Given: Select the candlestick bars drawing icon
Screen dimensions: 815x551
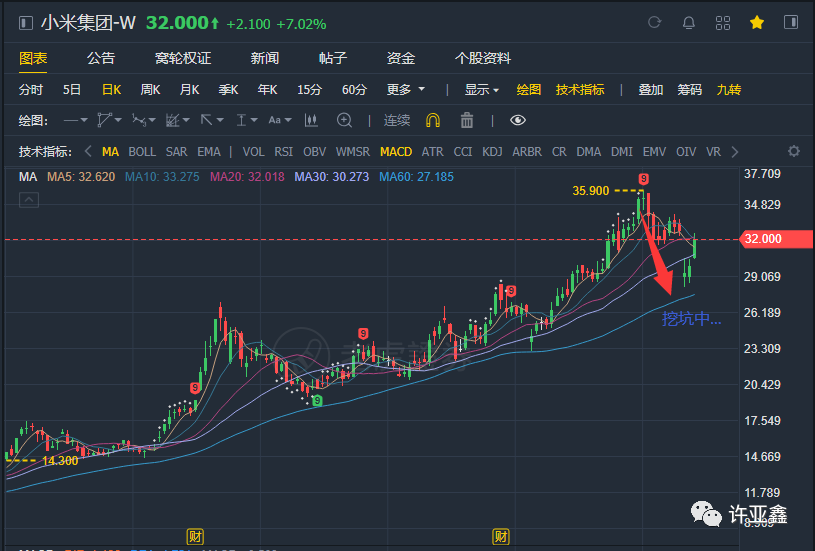Looking at the screenshot, I should (x=311, y=121).
